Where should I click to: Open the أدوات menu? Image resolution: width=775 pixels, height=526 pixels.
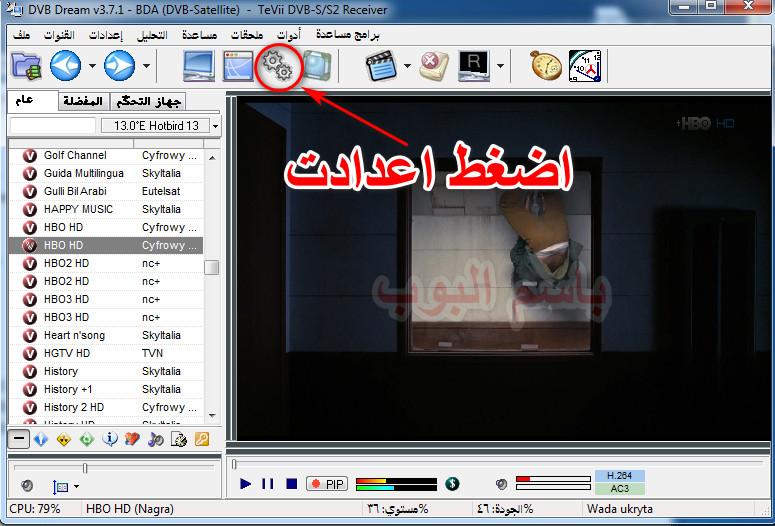(289, 35)
